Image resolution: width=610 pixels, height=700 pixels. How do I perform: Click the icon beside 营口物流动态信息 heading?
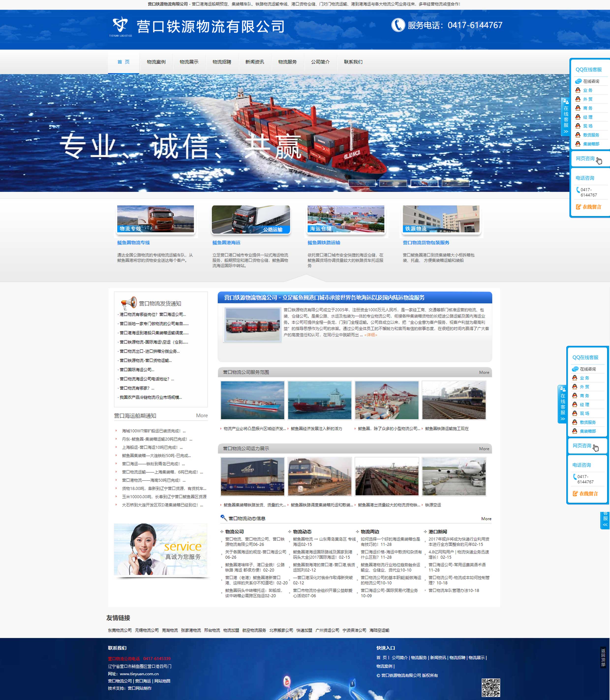[x=223, y=518]
